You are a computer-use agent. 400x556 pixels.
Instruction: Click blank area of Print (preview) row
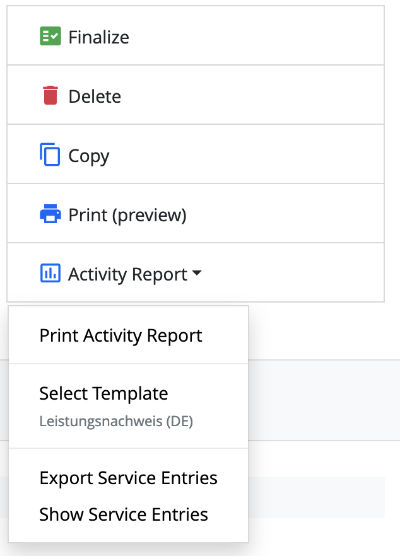[x=284, y=213]
